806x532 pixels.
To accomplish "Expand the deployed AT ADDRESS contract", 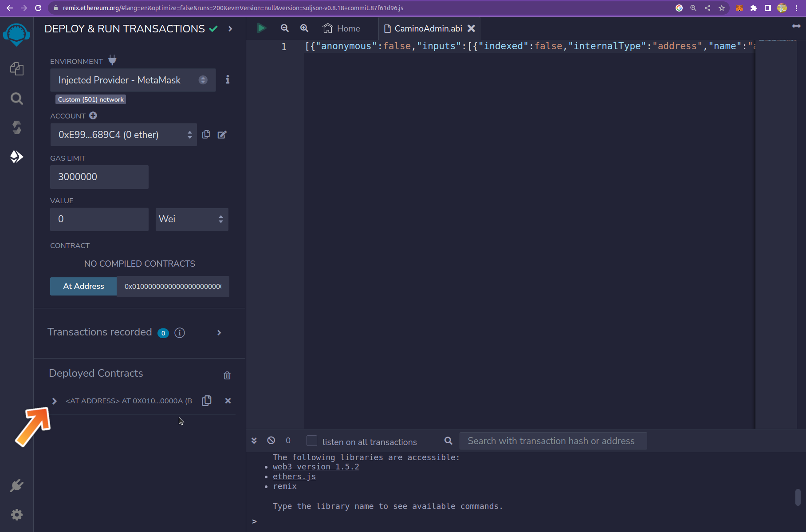I will coord(54,401).
